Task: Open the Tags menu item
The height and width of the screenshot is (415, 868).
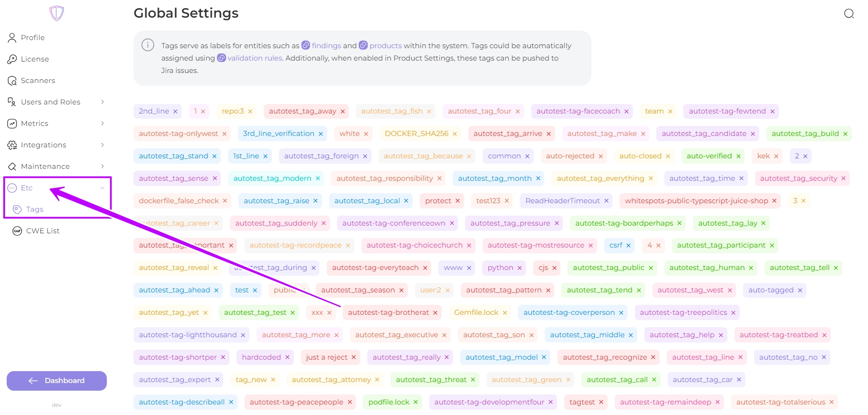Action: click(34, 209)
